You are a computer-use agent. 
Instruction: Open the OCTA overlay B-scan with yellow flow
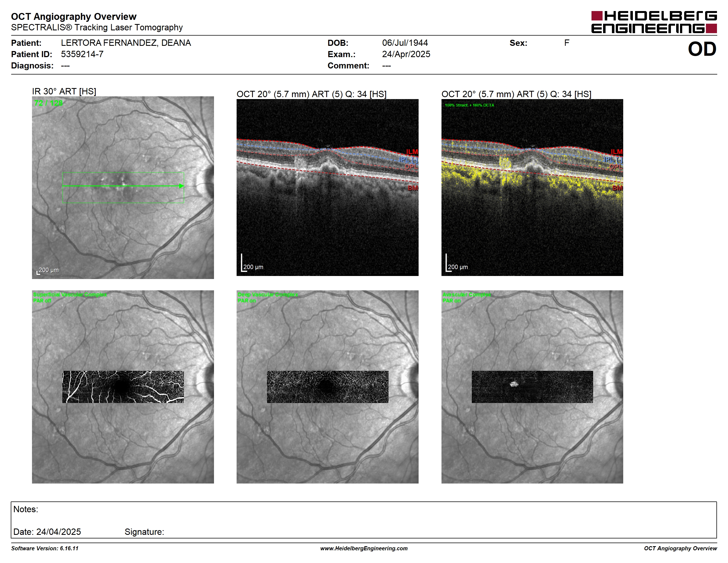click(x=532, y=187)
